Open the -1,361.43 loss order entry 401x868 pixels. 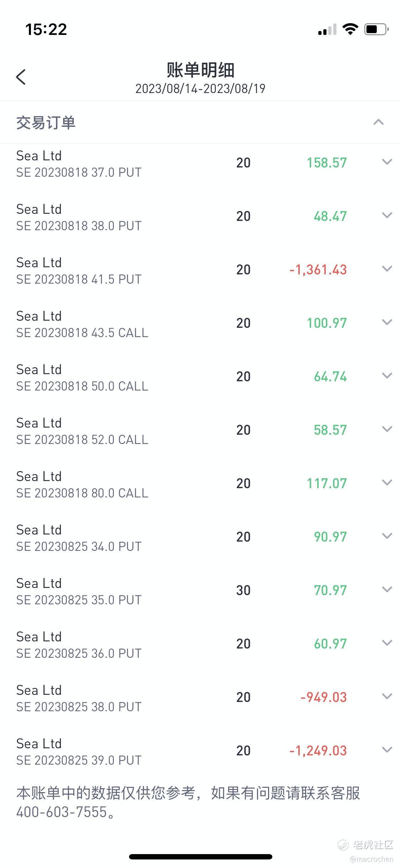coord(318,270)
